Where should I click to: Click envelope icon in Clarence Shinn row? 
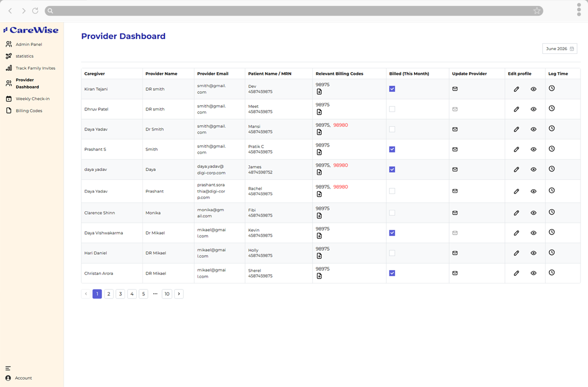(x=455, y=213)
